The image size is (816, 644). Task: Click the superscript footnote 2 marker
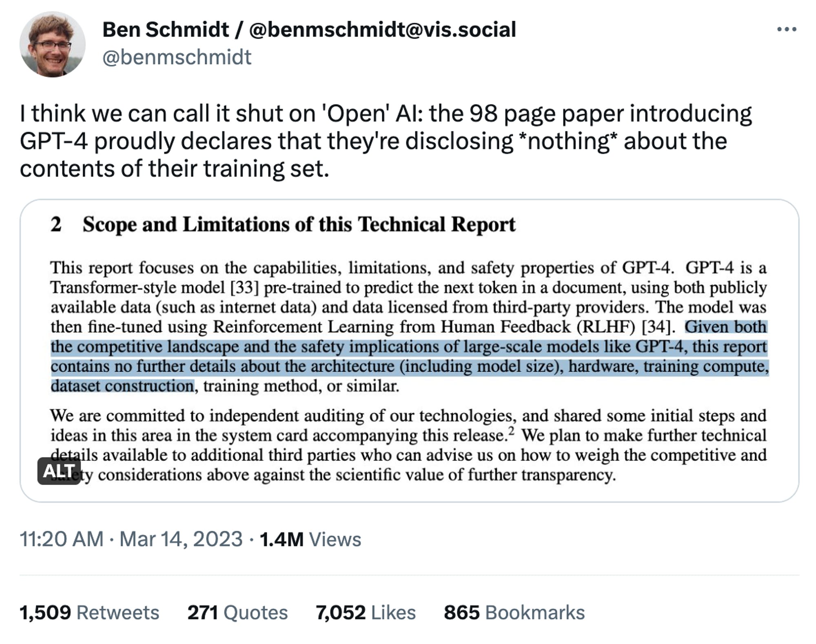point(512,431)
